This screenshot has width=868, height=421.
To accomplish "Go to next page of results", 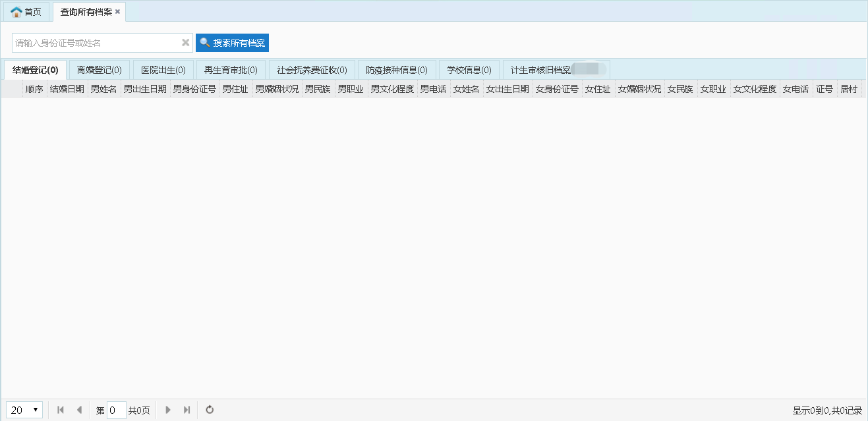I will tap(168, 410).
